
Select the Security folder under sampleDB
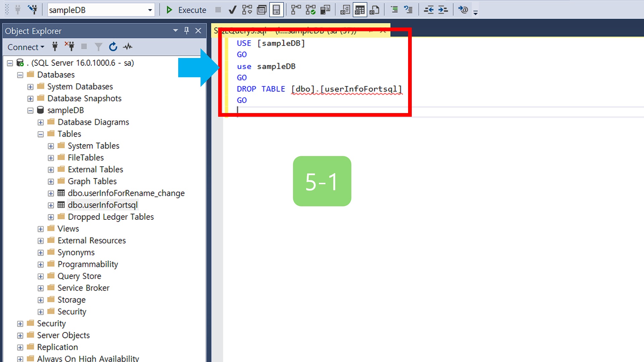coord(71,312)
